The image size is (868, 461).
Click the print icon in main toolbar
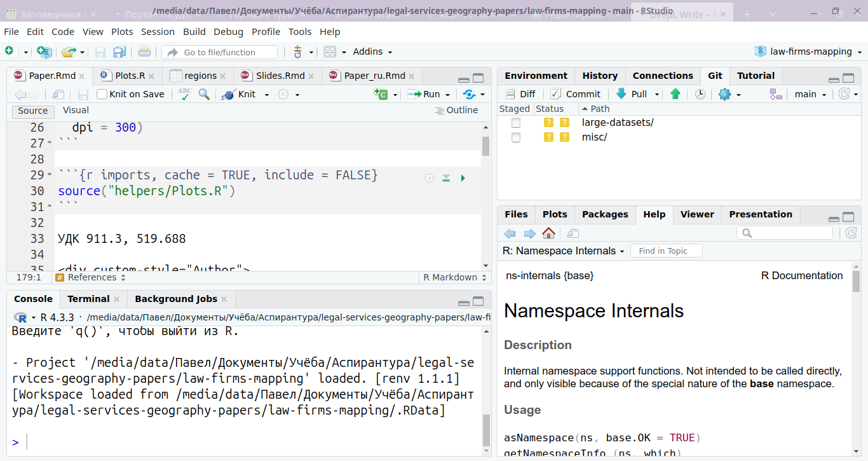[144, 52]
